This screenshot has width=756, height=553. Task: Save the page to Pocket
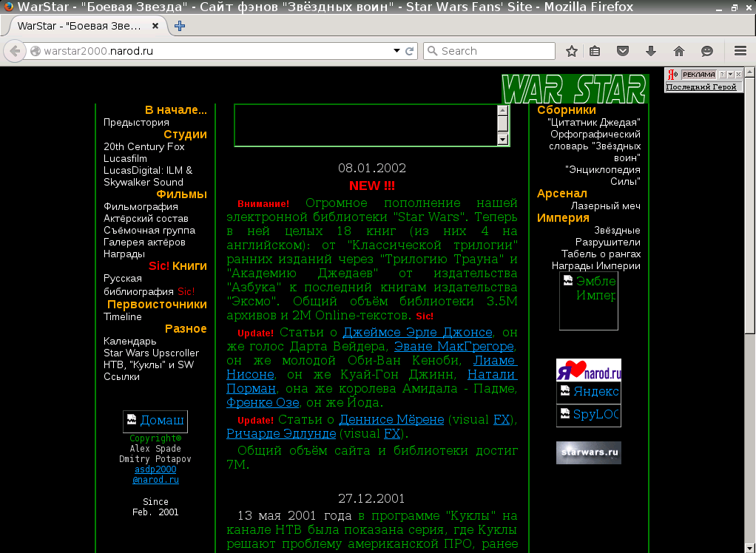(623, 51)
